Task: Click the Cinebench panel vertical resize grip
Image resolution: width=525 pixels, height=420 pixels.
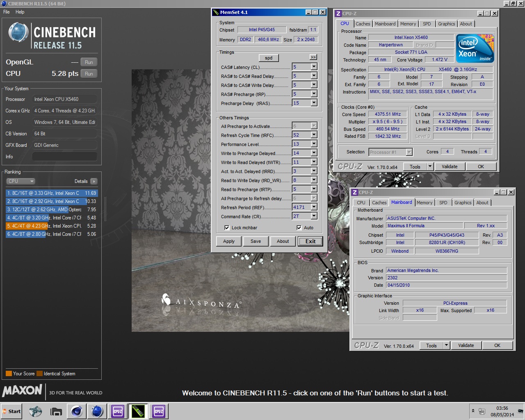Action: [x=105, y=209]
